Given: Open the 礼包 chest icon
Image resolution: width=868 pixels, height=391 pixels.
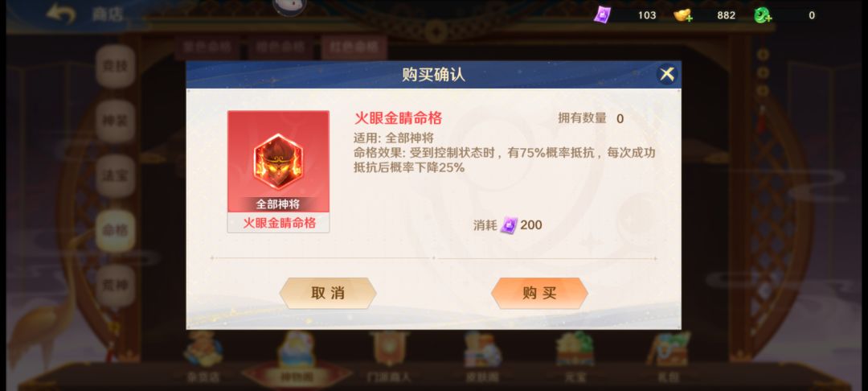Looking at the screenshot, I should tap(668, 357).
